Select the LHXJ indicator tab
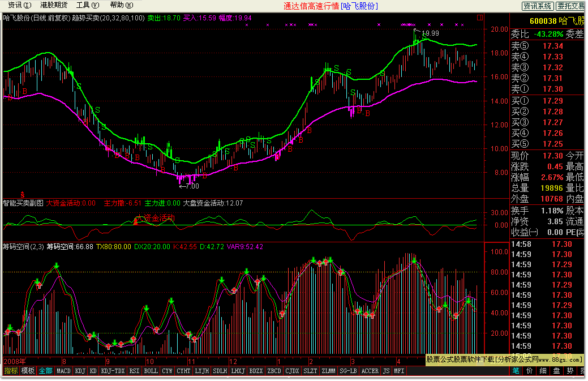The image size is (588, 381). [x=238, y=371]
